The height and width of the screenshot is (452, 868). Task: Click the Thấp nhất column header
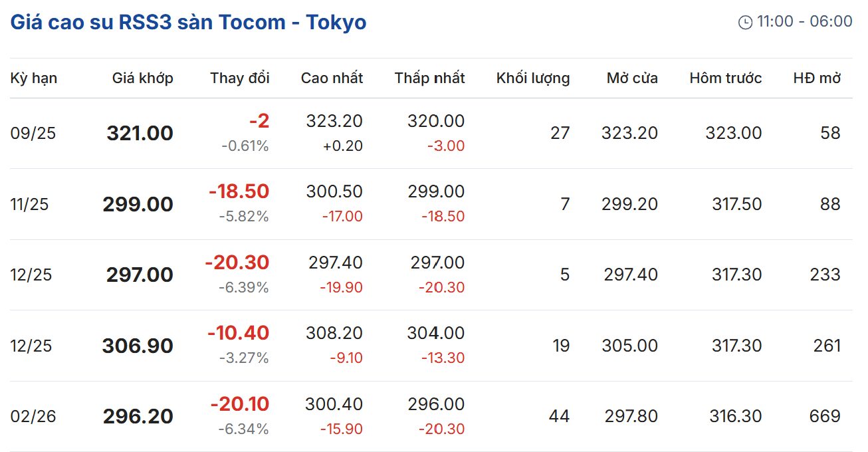[429, 78]
